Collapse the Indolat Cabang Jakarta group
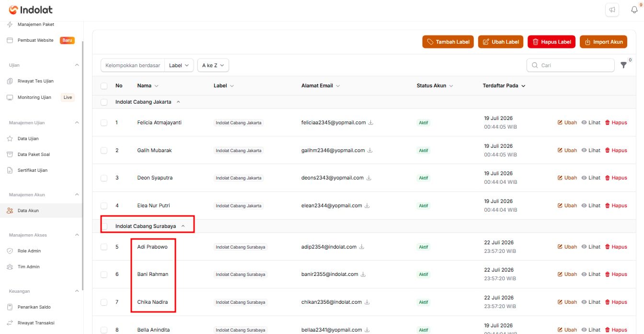Screen dimensions: 644x334 [178, 102]
